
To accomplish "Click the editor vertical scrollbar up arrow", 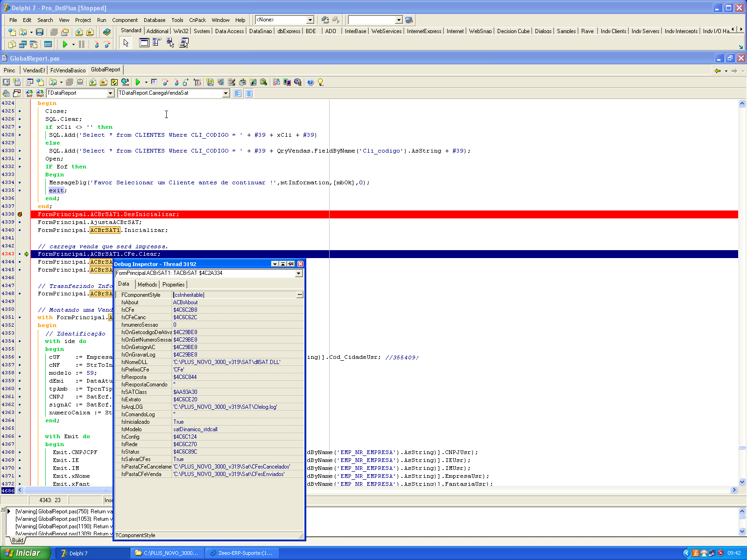I will click(742, 104).
